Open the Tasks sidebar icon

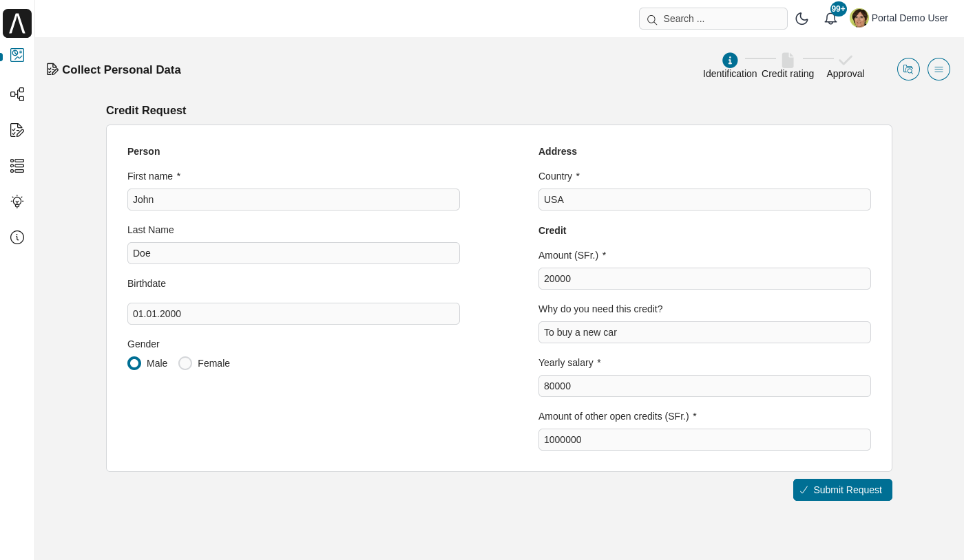[x=17, y=130]
